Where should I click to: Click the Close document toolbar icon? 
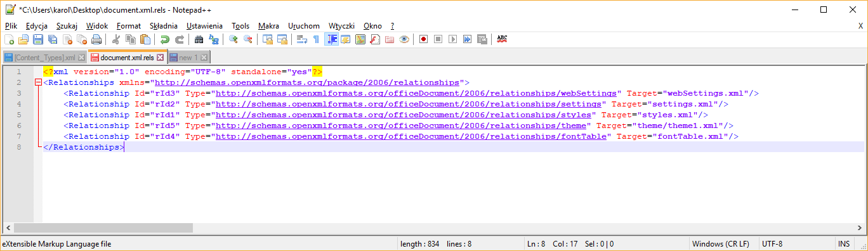pyautogui.click(x=67, y=39)
